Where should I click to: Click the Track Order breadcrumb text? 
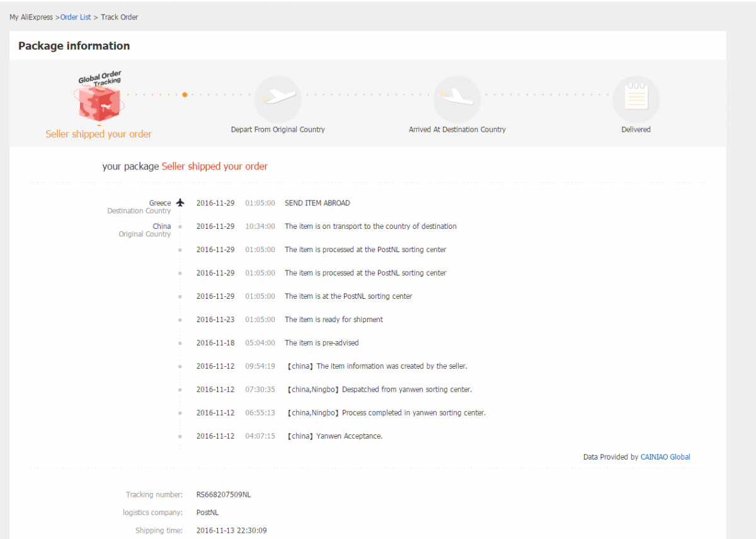pos(120,17)
